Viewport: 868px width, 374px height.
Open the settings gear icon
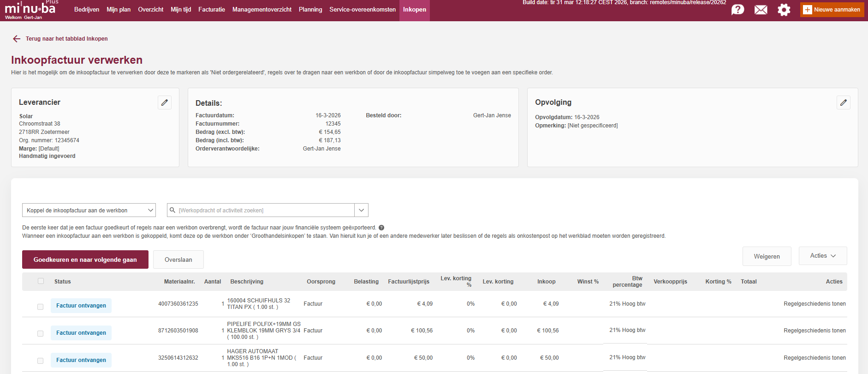(784, 10)
